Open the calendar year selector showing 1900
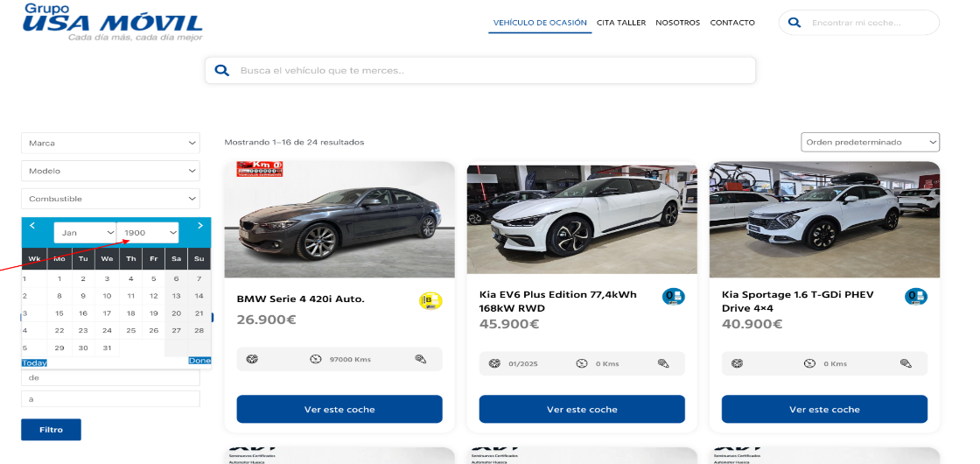The height and width of the screenshot is (464, 980). [x=148, y=233]
